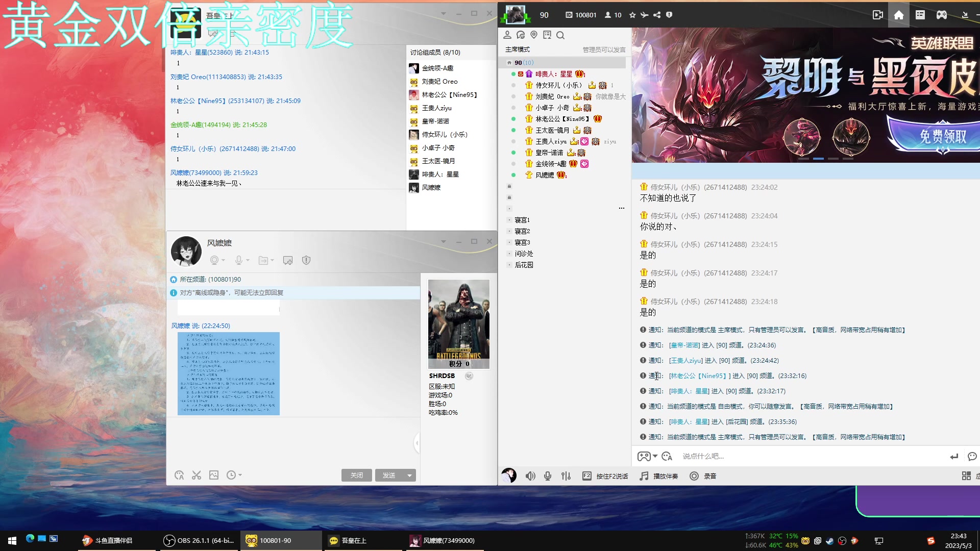Click the 发送 send button
Viewport: 980px width, 551px height.
point(389,475)
